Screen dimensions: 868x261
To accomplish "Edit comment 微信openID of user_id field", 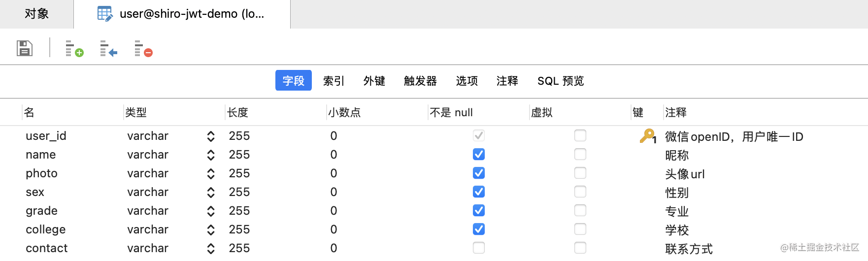I will click(x=734, y=137).
